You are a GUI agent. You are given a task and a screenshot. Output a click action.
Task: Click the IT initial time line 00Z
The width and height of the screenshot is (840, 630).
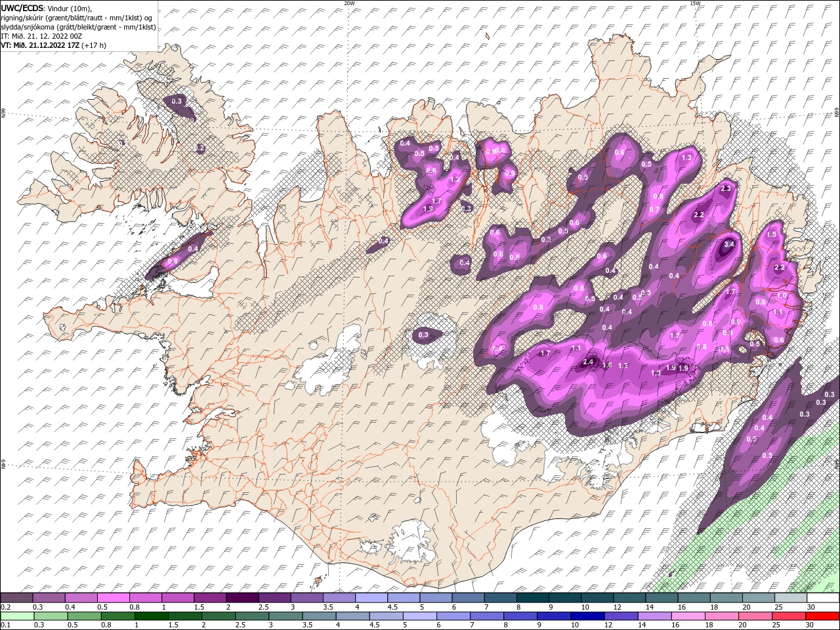(x=41, y=36)
